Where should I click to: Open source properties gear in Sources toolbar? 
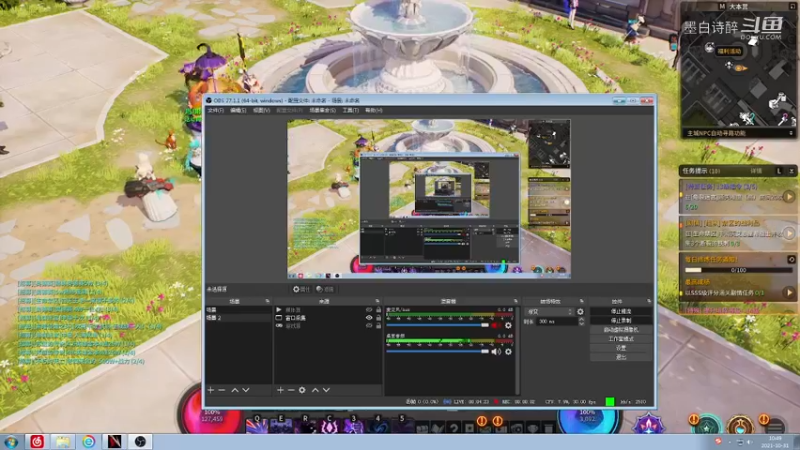click(x=302, y=390)
